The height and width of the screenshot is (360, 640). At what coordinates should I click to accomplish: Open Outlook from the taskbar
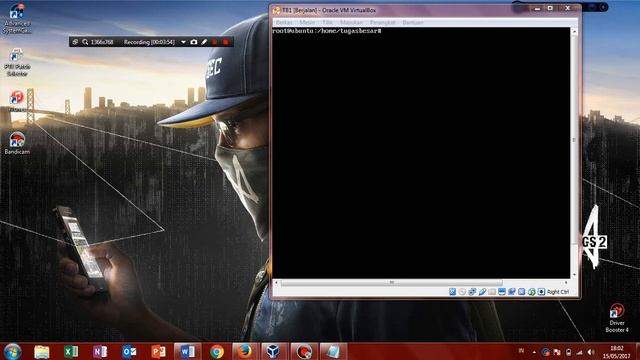pos(129,351)
